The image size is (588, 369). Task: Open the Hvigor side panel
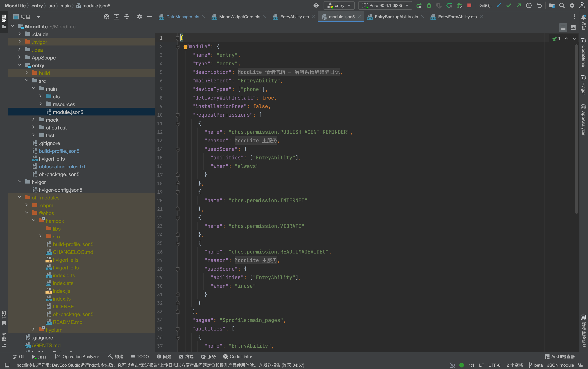coord(583,85)
